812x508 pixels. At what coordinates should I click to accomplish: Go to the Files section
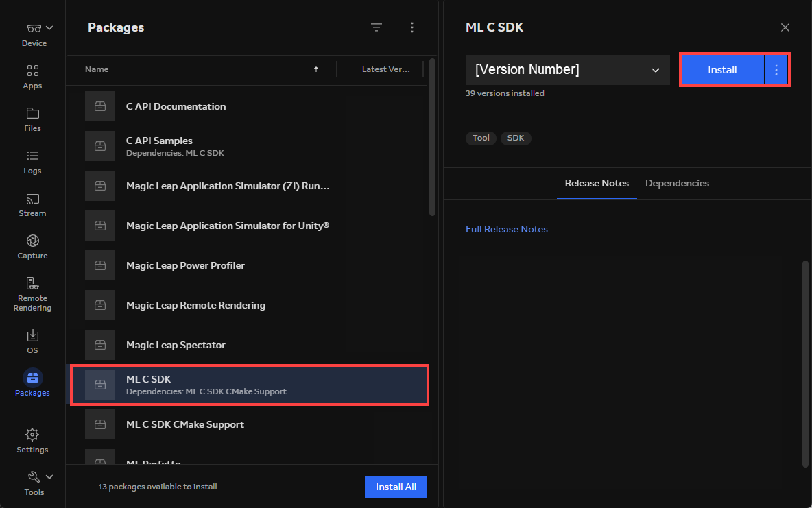pos(32,119)
